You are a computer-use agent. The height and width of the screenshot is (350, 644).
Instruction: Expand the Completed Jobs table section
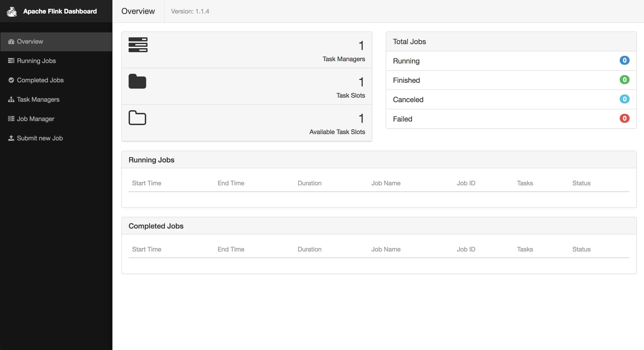pyautogui.click(x=156, y=225)
